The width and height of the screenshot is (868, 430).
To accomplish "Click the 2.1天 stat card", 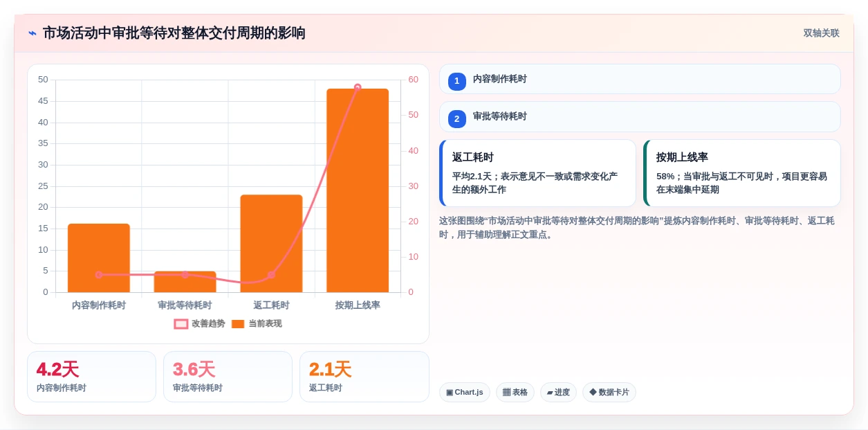I will click(x=364, y=377).
